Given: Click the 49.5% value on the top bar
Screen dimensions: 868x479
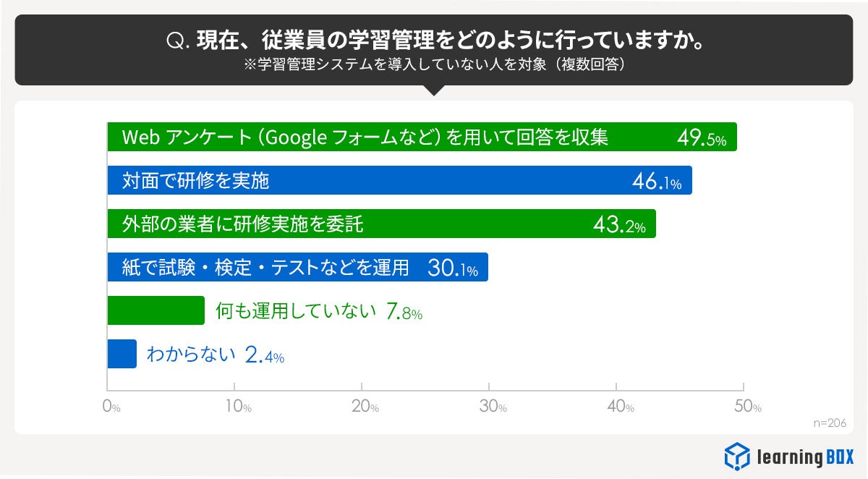Looking at the screenshot, I should (701, 138).
